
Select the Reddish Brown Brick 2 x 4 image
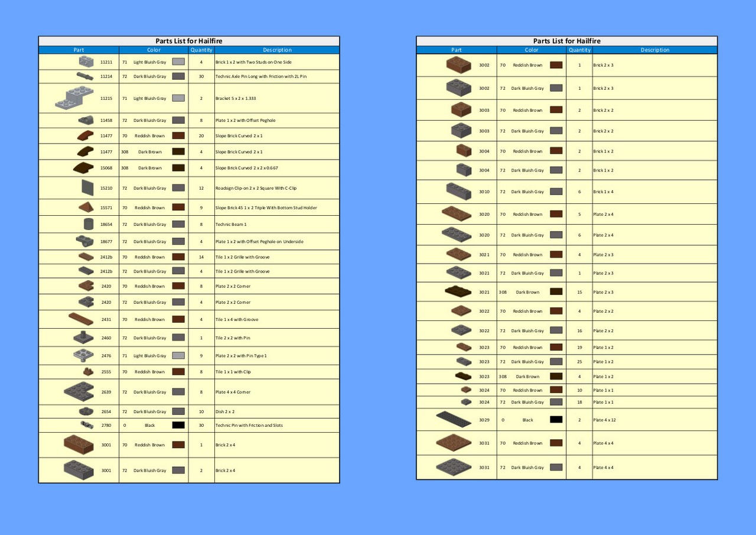79,445
